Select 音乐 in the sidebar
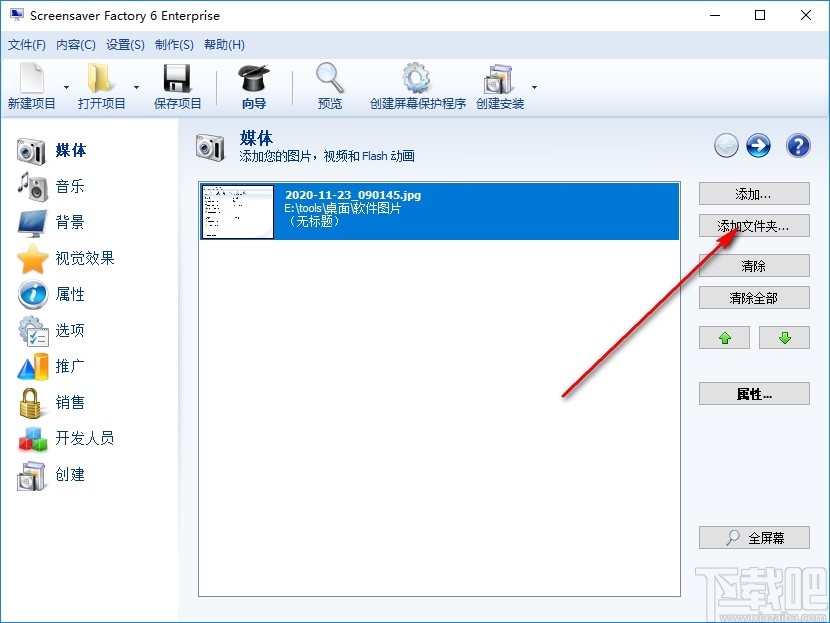This screenshot has width=830, height=623. click(x=51, y=186)
